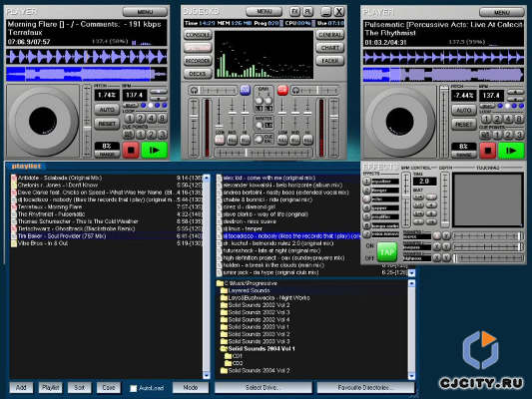
Task: Select effect slot 2 flanger
Action: pos(366,191)
